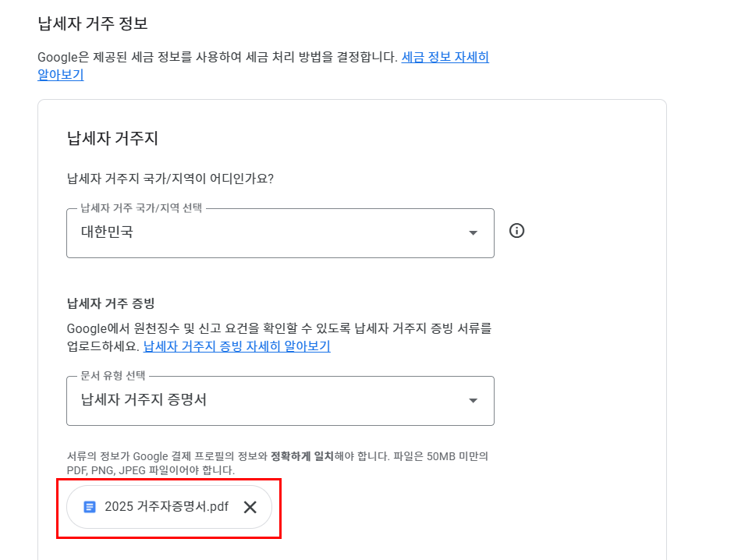Click the blue document icon on file chip
This screenshot has width=752, height=560.
(90, 507)
